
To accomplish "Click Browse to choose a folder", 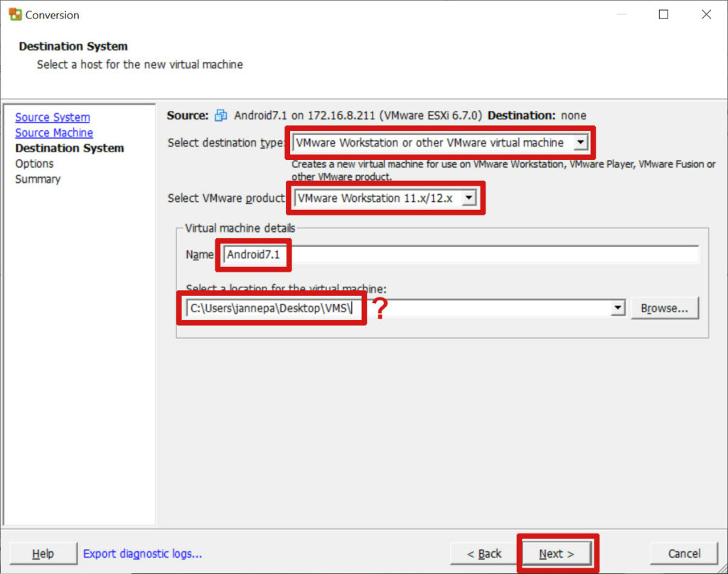I will click(665, 309).
